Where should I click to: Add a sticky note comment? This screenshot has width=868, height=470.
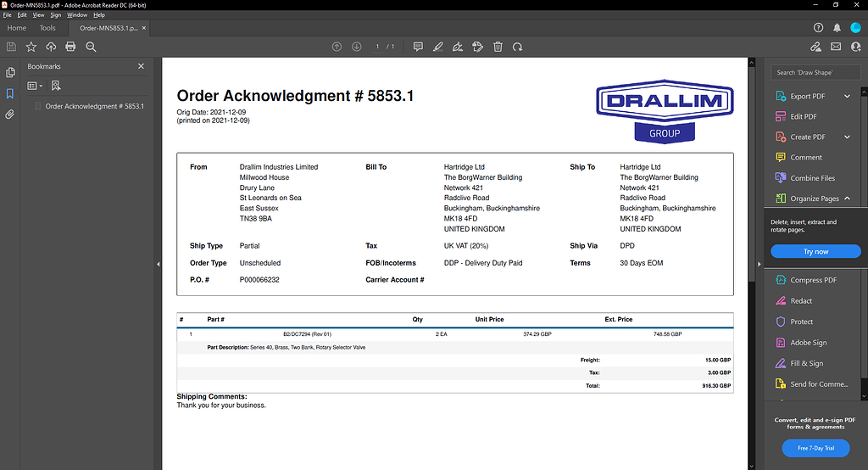pos(418,48)
